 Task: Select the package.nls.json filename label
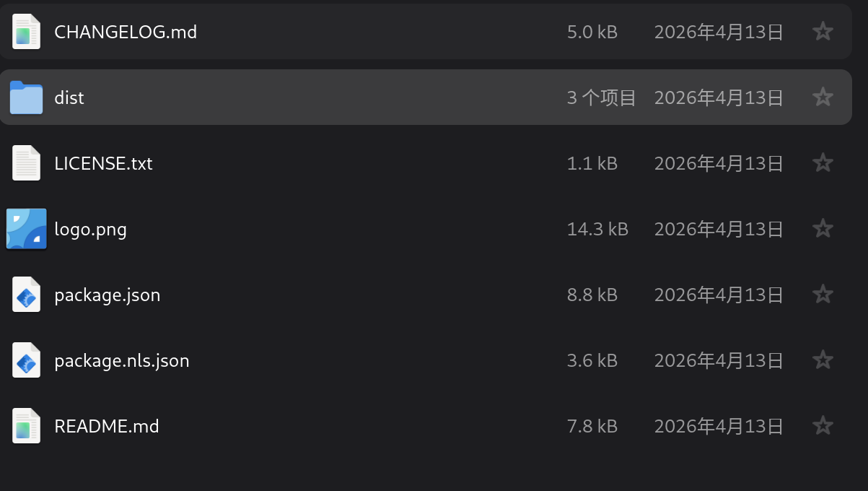[x=122, y=360]
